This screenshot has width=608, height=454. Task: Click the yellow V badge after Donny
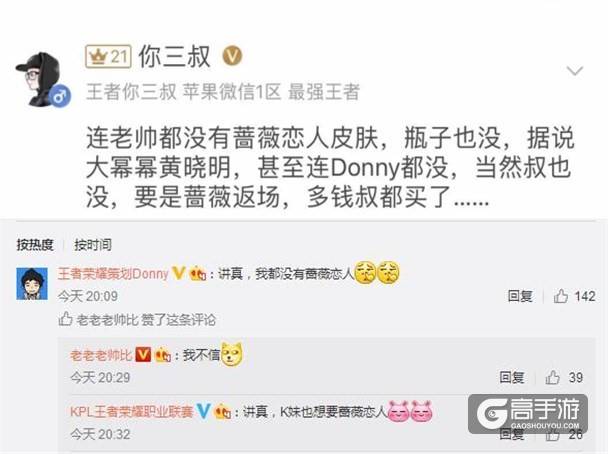(x=178, y=273)
